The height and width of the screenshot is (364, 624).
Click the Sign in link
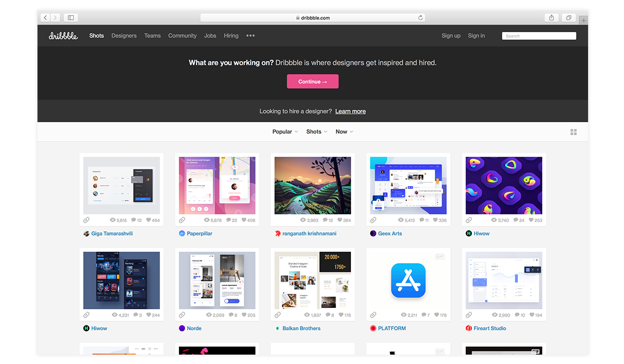pyautogui.click(x=476, y=36)
